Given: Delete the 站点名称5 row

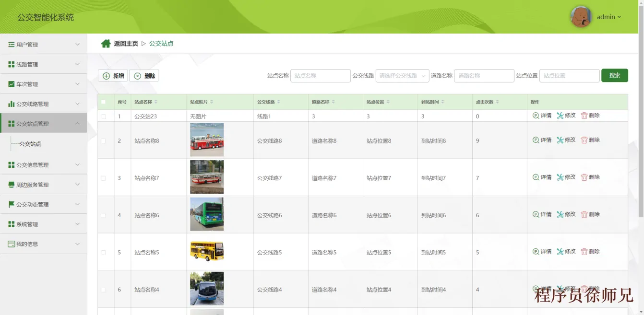Looking at the screenshot, I should (590, 251).
